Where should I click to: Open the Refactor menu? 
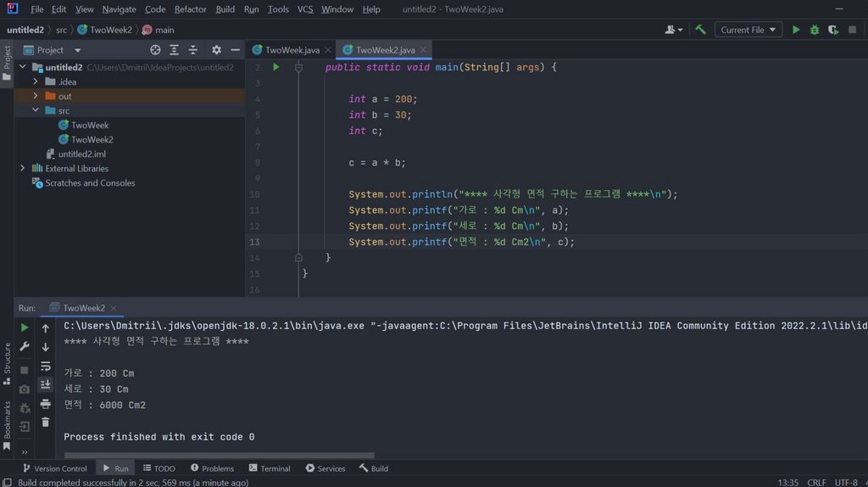click(190, 9)
